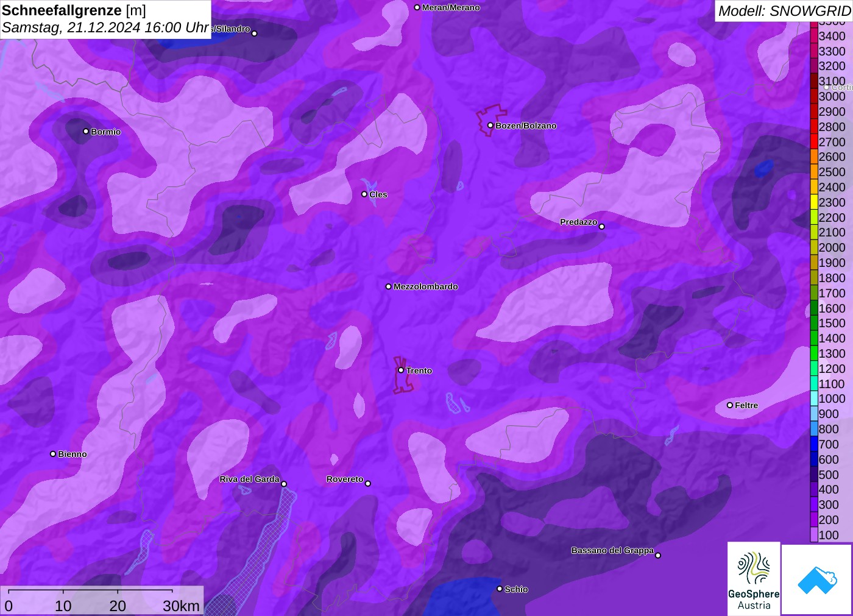Click the Bolzano outlined city boundary
Screen dimensions: 853x616
[x=491, y=119]
